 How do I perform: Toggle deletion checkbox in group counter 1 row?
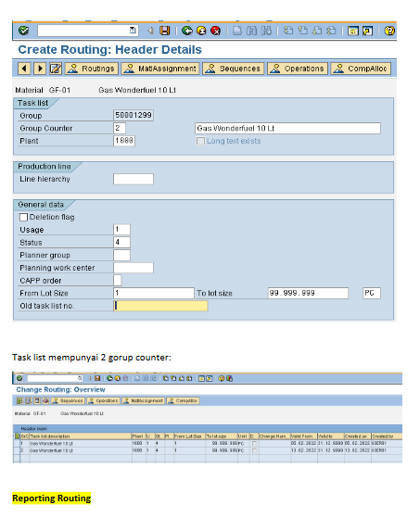click(x=254, y=443)
